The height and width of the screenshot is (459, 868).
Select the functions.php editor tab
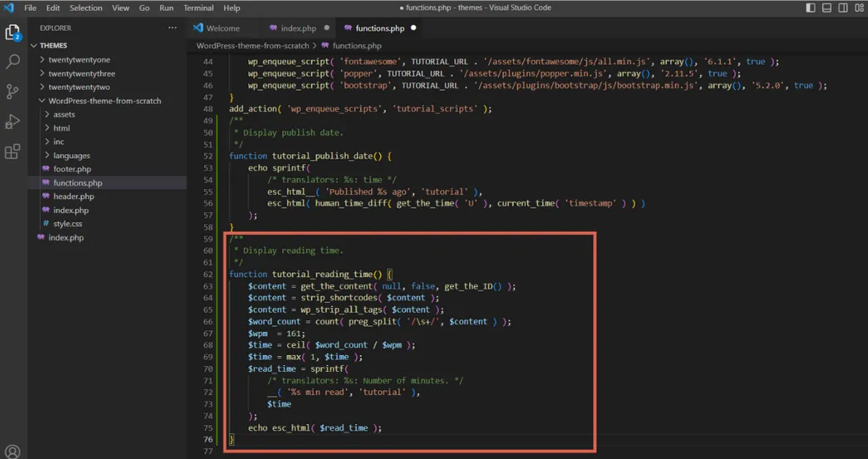click(380, 28)
